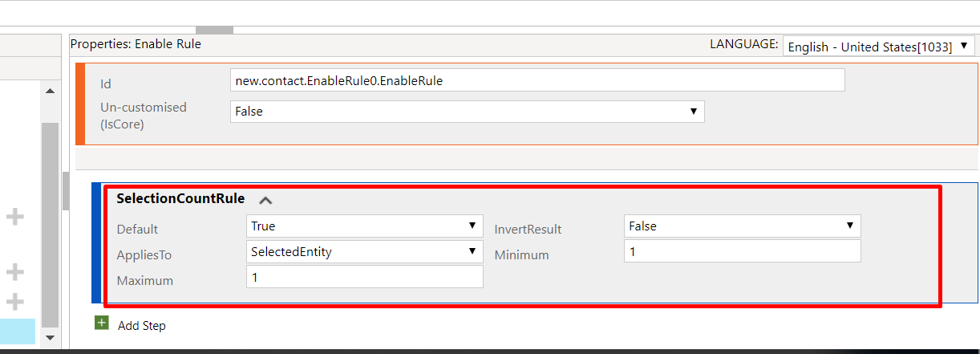Select the highlighted blue item in left panel
980x354 pixels.
coord(17,332)
